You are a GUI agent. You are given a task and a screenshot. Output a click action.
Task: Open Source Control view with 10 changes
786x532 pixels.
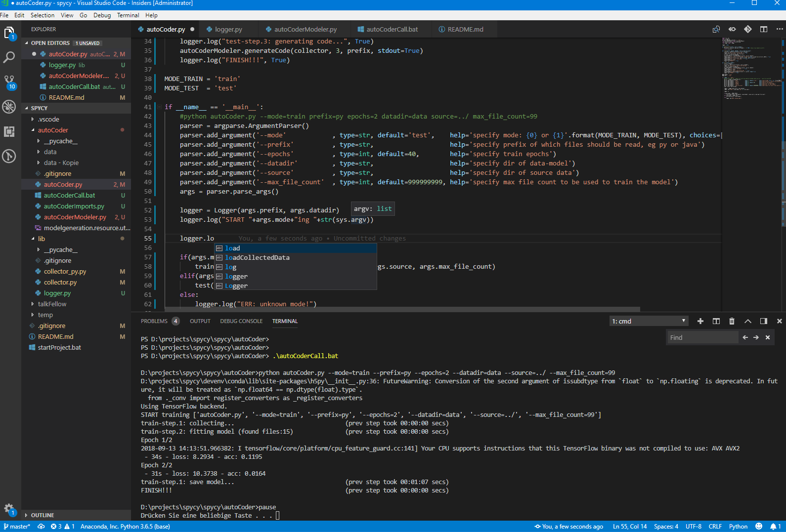[9, 82]
